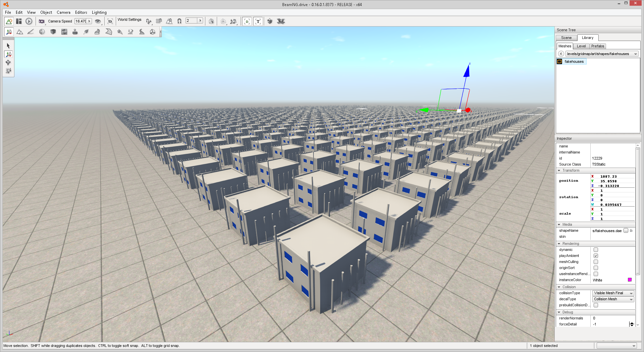
Task: Enable the originSort checkbox
Action: 596,268
